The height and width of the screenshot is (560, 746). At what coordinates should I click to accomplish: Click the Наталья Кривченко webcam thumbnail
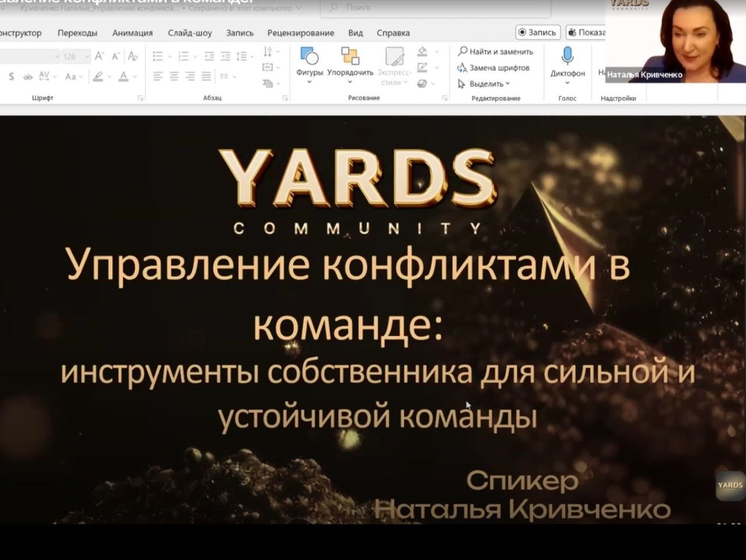(x=675, y=41)
